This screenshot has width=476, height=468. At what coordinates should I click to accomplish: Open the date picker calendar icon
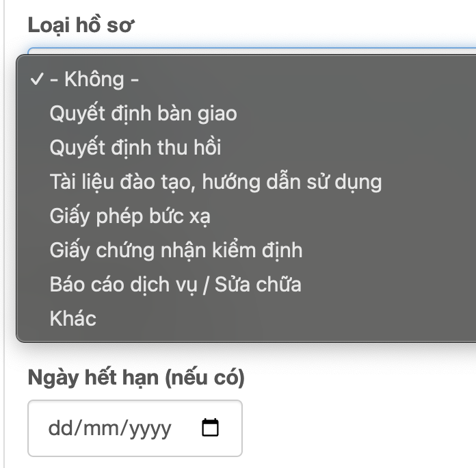tap(211, 428)
